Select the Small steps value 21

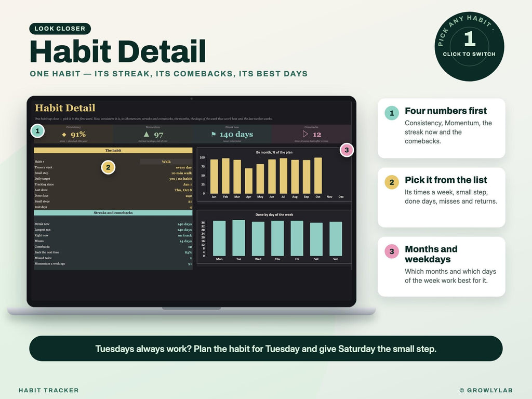tap(190, 202)
